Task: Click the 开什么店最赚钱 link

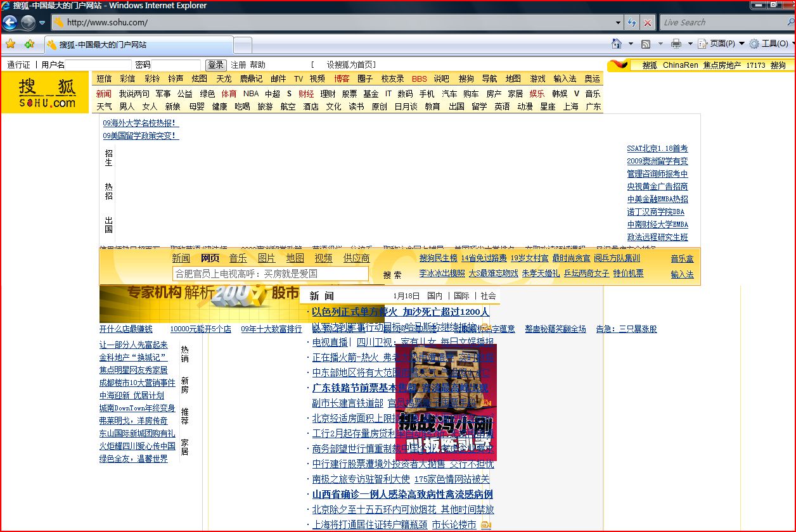Action: click(x=125, y=329)
